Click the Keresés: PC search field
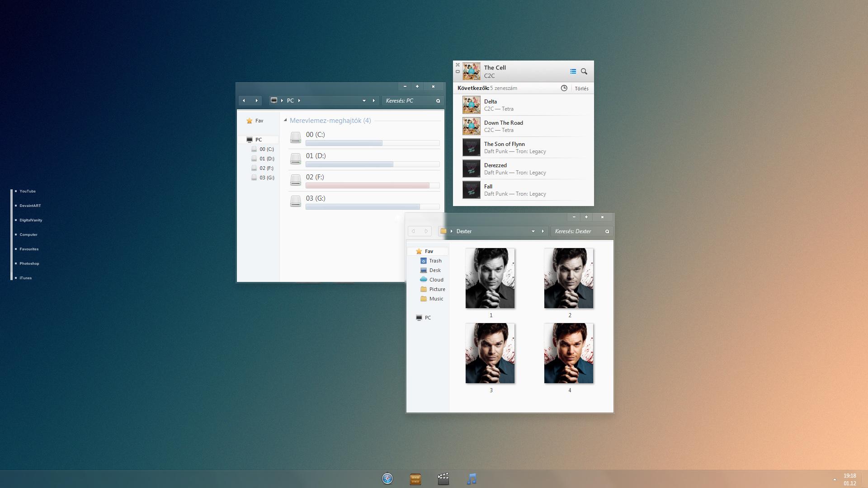 (409, 101)
